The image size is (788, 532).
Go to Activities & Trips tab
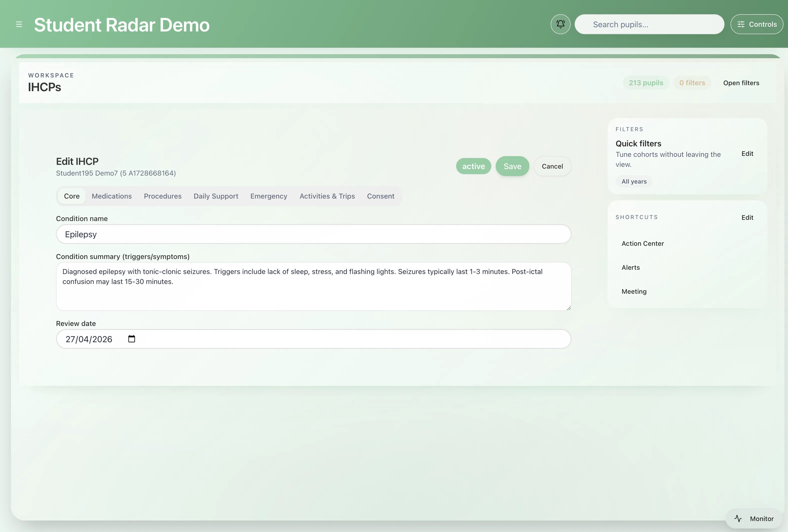tap(327, 196)
